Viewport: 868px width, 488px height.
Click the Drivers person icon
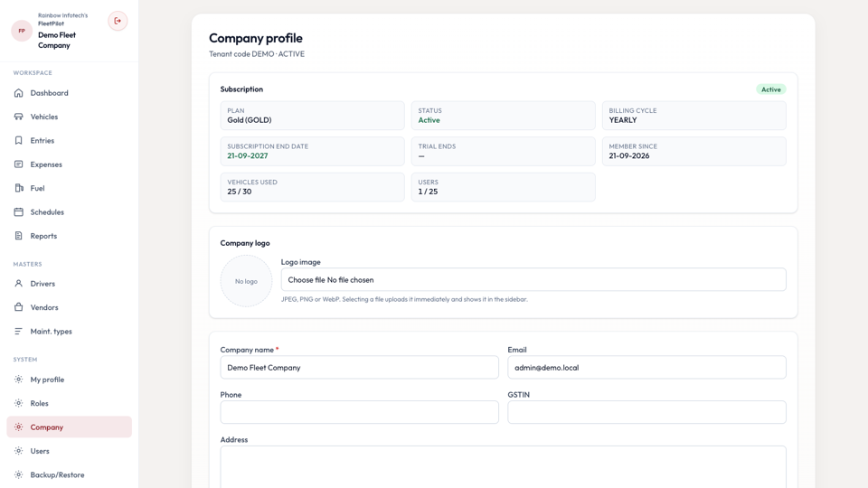pos(19,283)
